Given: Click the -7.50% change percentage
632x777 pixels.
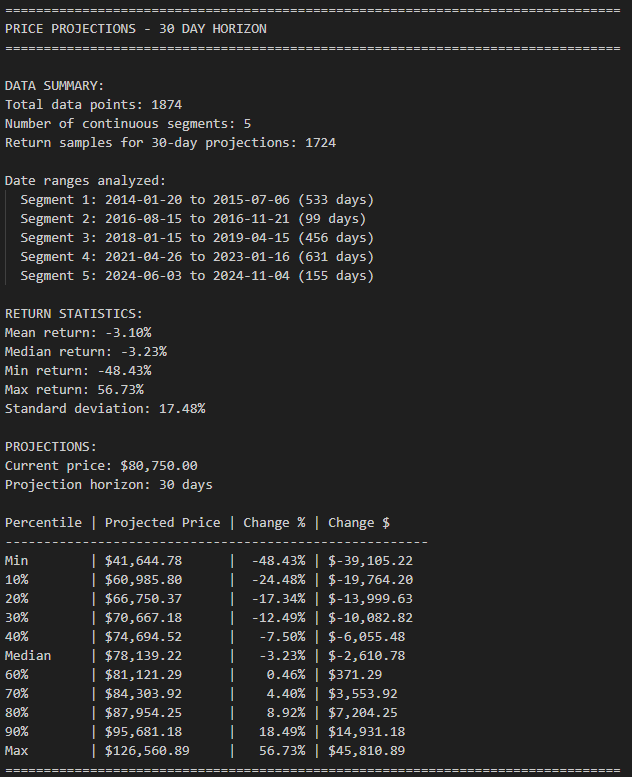Looking at the screenshot, I should [x=282, y=637].
